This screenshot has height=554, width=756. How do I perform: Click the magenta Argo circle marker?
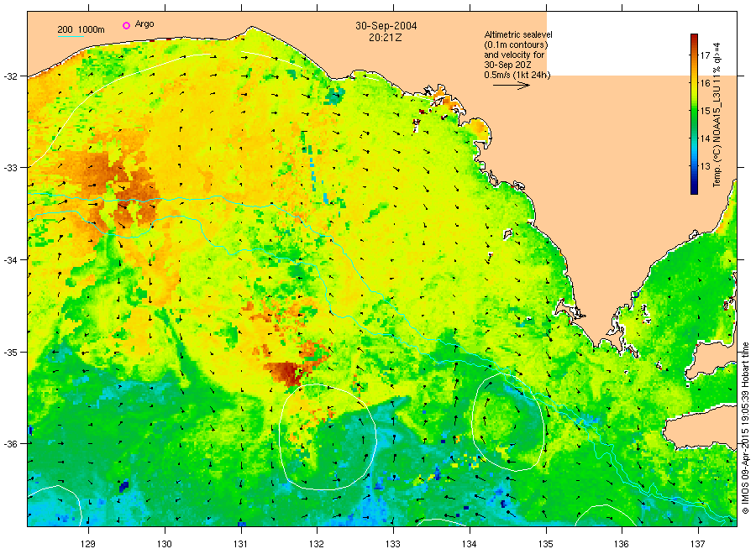[126, 25]
